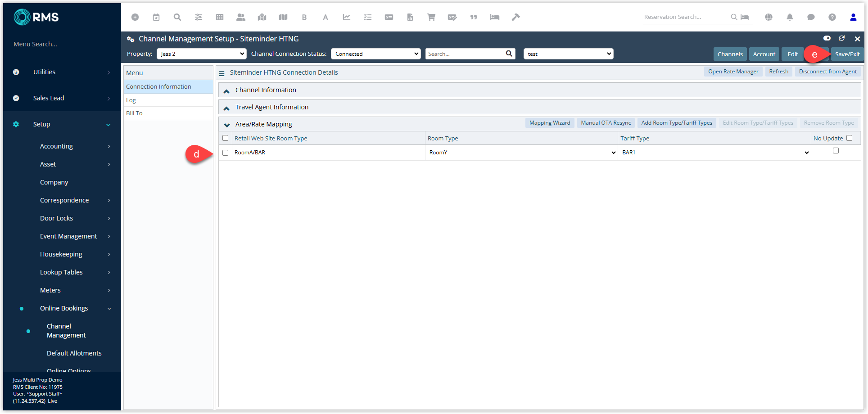The height and width of the screenshot is (414, 868).
Task: Click the magnifier search icon in the top toolbar
Action: 177,17
